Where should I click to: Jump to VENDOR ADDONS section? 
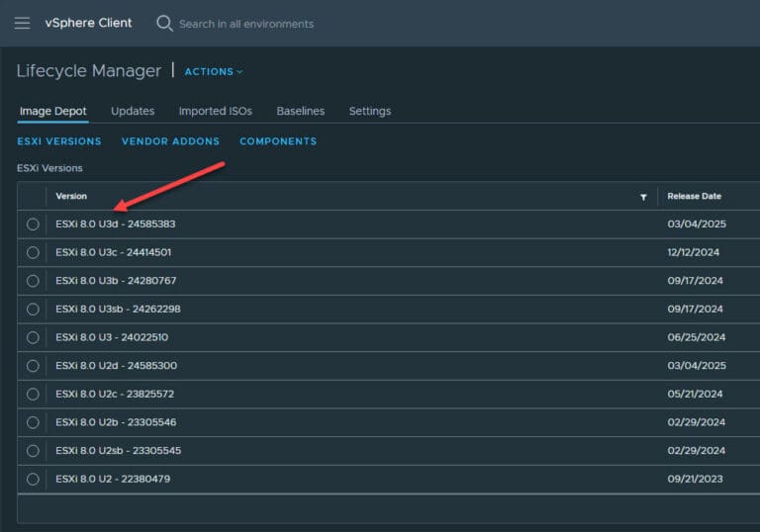[170, 141]
